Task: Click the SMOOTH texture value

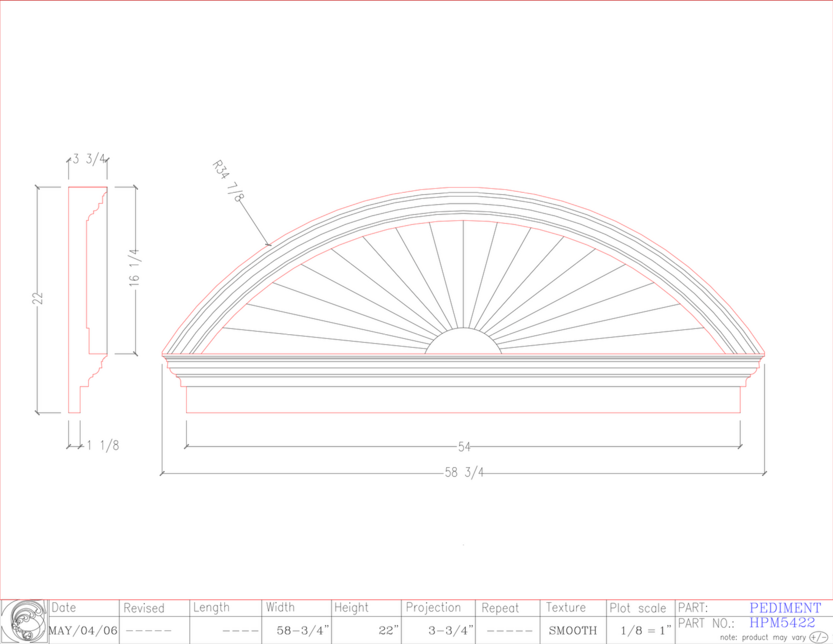Action: coord(573,630)
